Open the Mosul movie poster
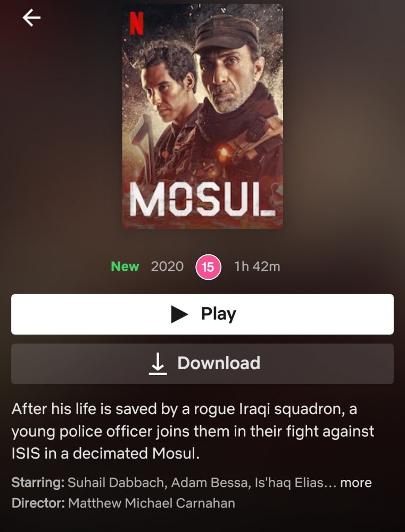The image size is (405, 532). [x=203, y=117]
